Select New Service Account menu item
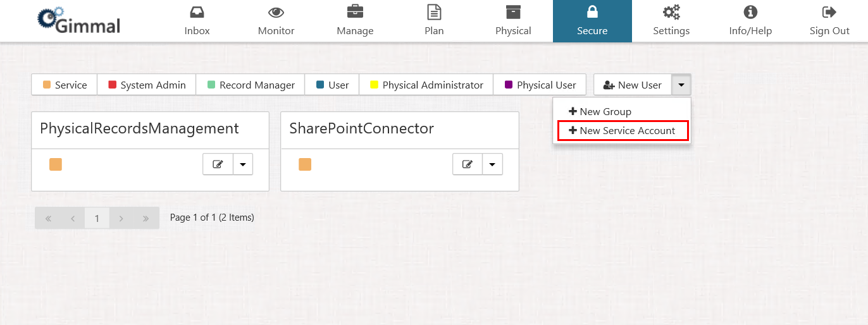Screen dimensions: 868x325 pyautogui.click(x=623, y=130)
